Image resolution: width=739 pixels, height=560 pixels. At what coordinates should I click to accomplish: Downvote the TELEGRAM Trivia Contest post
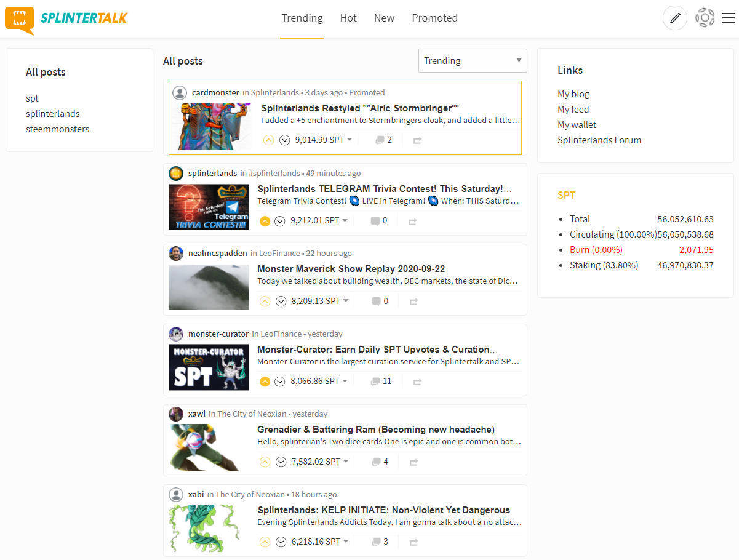pos(280,220)
